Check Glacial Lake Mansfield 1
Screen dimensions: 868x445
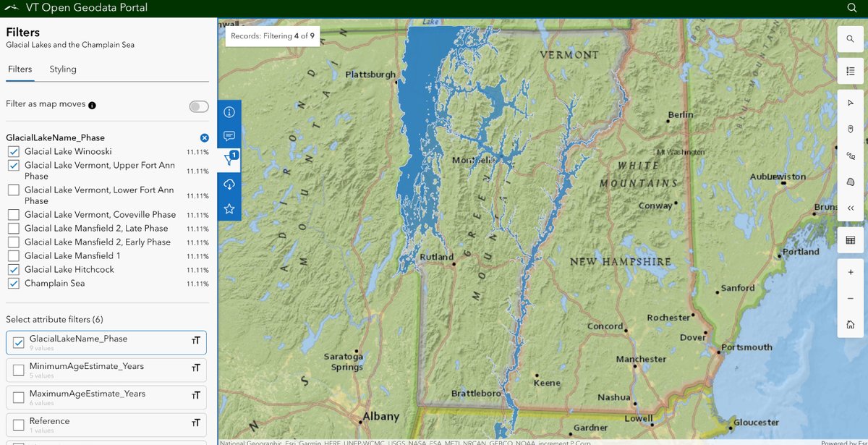[x=13, y=256]
